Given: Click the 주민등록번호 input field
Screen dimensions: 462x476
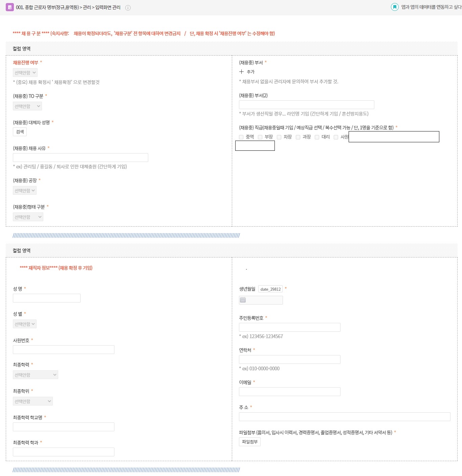Looking at the screenshot, I should point(290,327).
